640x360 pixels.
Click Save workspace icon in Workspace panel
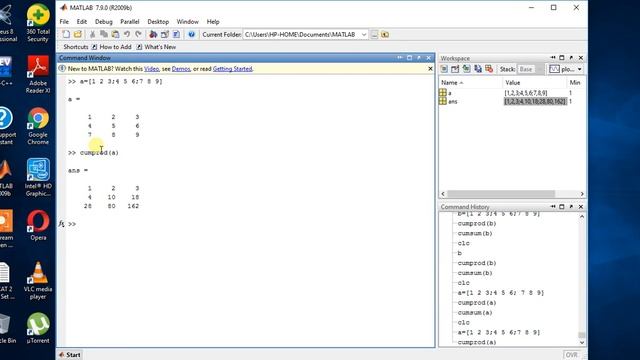coord(478,69)
